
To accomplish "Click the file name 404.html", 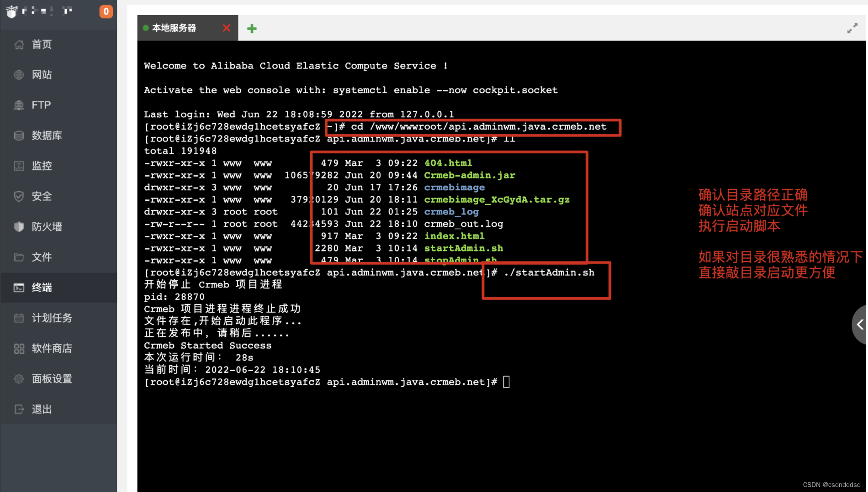I will [448, 163].
